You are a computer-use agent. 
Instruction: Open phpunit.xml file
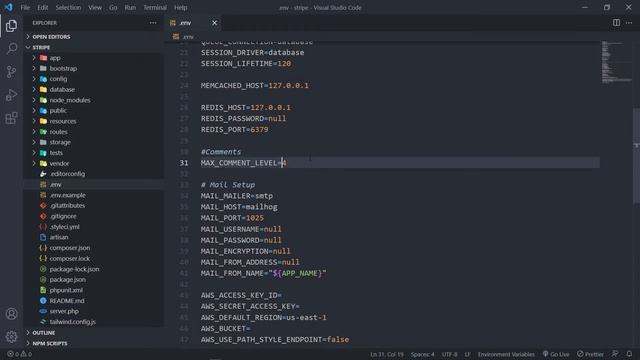(94, 290)
